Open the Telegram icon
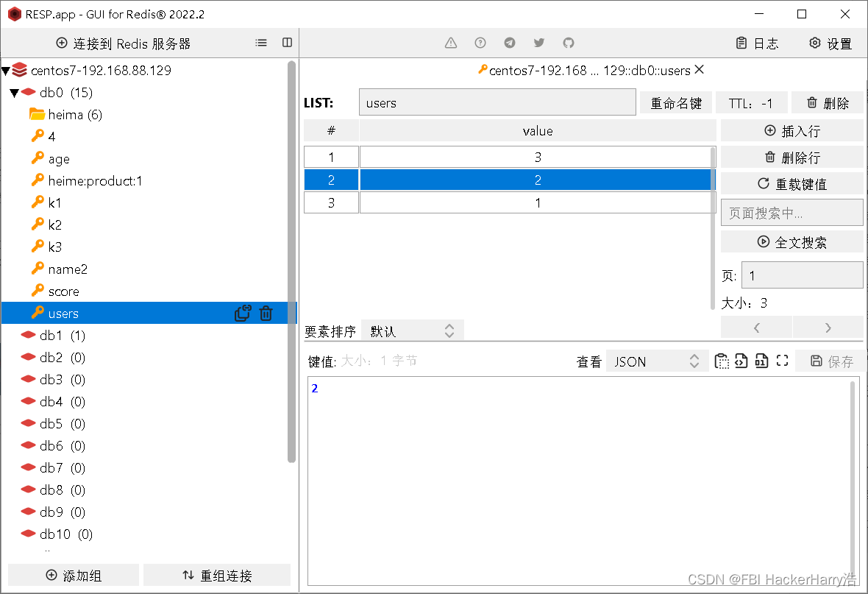The height and width of the screenshot is (594, 868). click(509, 43)
